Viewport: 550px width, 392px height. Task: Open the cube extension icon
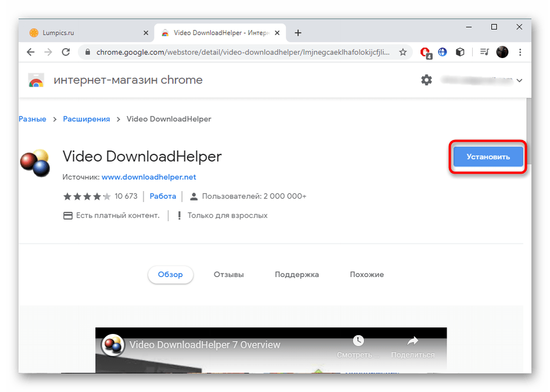point(460,52)
